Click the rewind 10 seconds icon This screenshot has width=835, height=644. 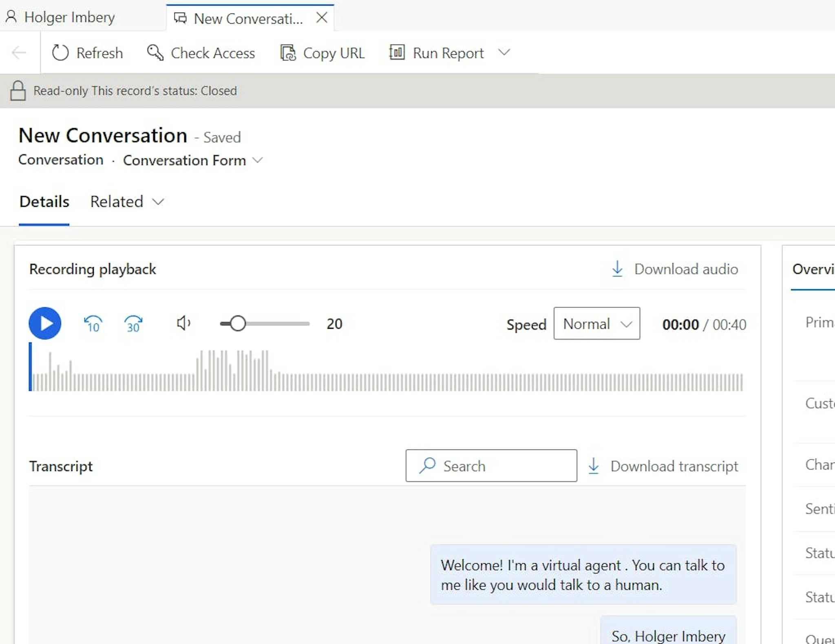[x=93, y=323]
